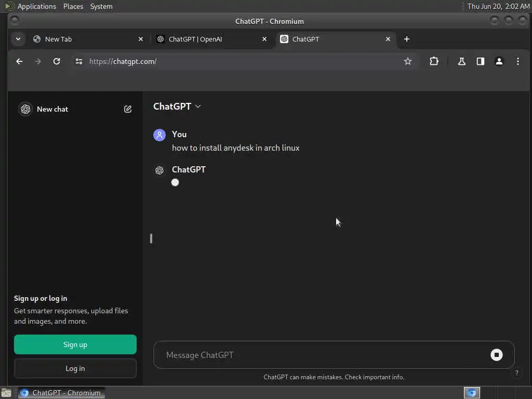This screenshot has height=399, width=532.
Task: Open Chrome Labs flask icon
Action: tap(461, 61)
